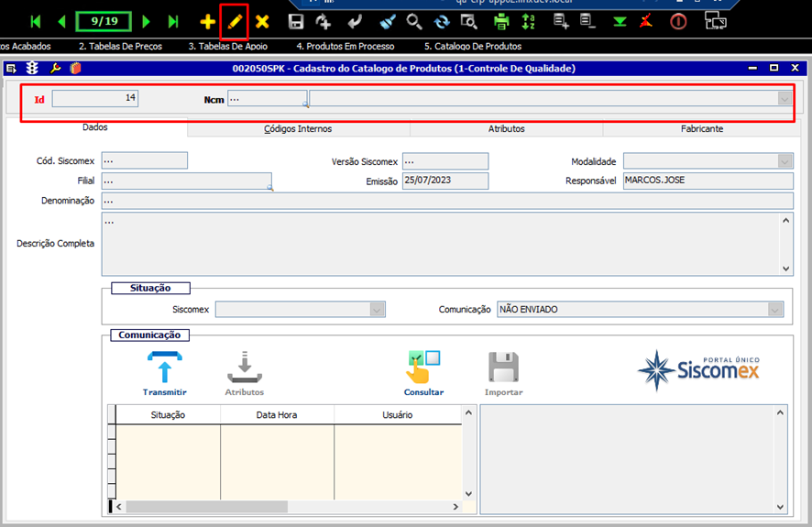
Task: Click the Id field showing 14
Action: click(94, 98)
